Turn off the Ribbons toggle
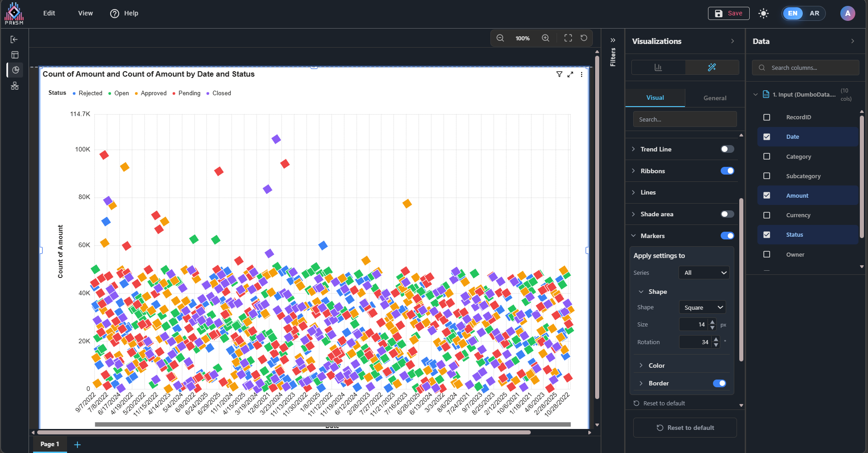The height and width of the screenshot is (453, 868). [x=727, y=171]
